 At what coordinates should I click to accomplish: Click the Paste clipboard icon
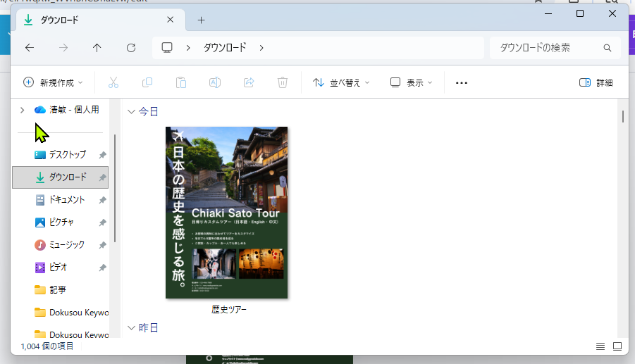181,82
